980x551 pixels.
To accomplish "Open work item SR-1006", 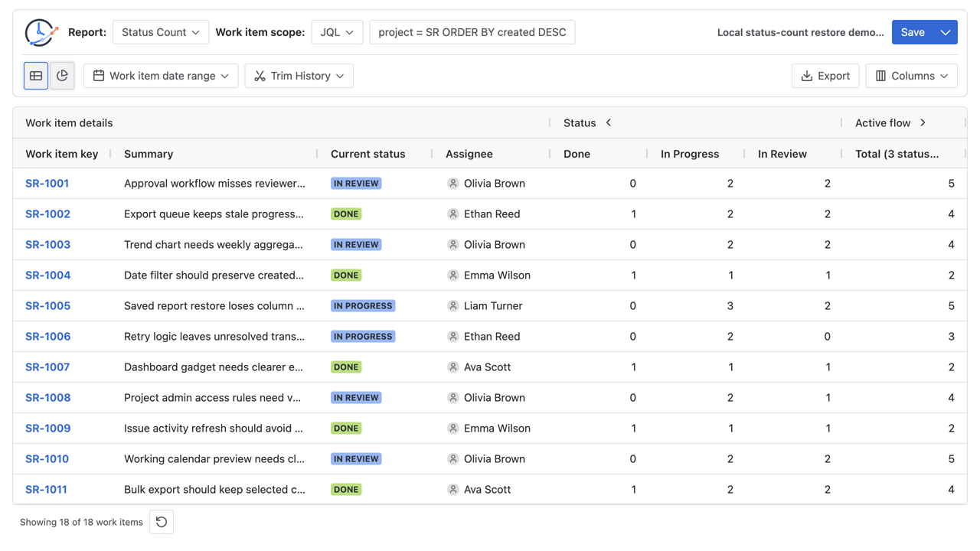I will pos(47,336).
